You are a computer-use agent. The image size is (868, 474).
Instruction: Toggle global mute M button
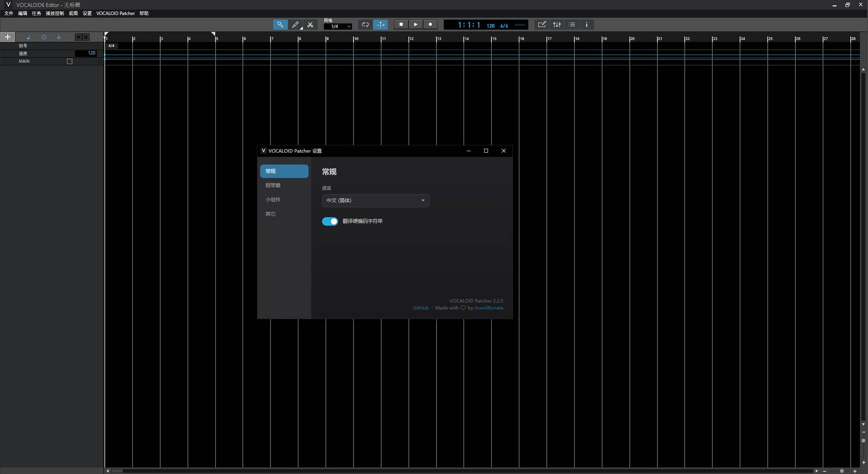click(78, 37)
